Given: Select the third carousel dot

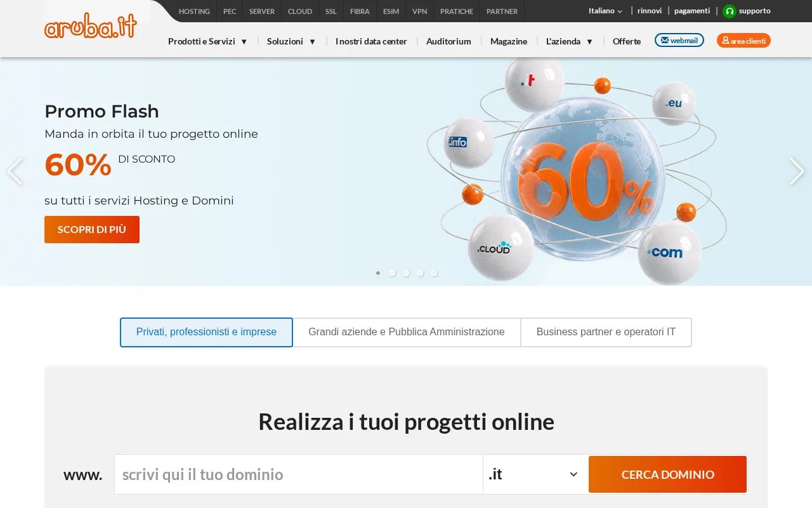Looking at the screenshot, I should [406, 273].
